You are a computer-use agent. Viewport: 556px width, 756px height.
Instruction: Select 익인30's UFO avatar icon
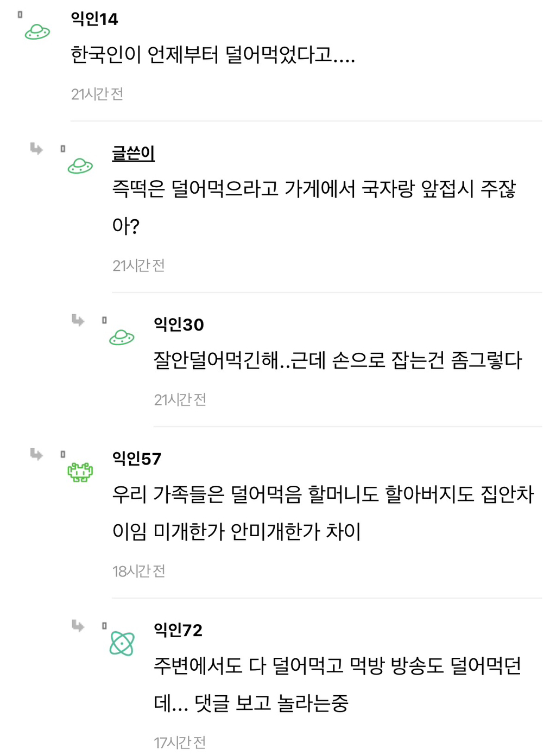(122, 337)
